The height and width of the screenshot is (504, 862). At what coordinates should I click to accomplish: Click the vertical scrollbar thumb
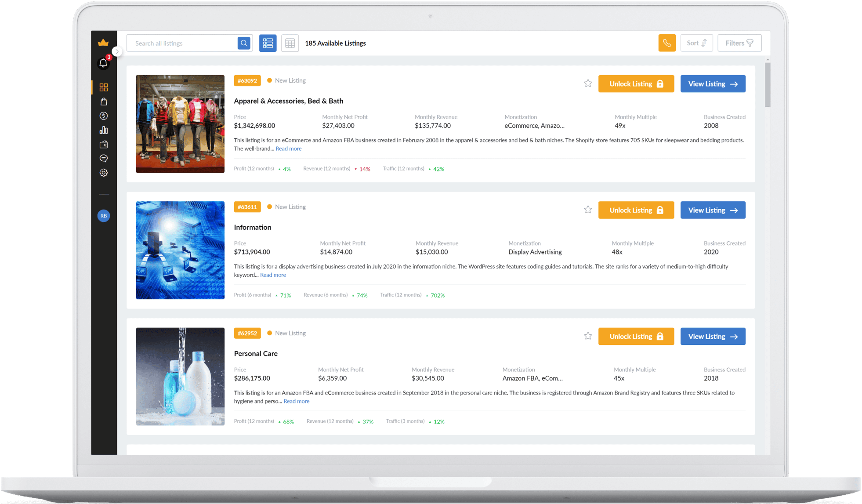pyautogui.click(x=767, y=84)
